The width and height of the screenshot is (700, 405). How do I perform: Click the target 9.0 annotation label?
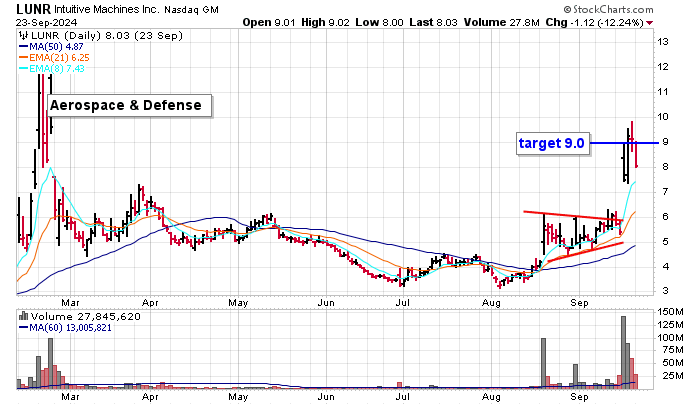pyautogui.click(x=553, y=143)
